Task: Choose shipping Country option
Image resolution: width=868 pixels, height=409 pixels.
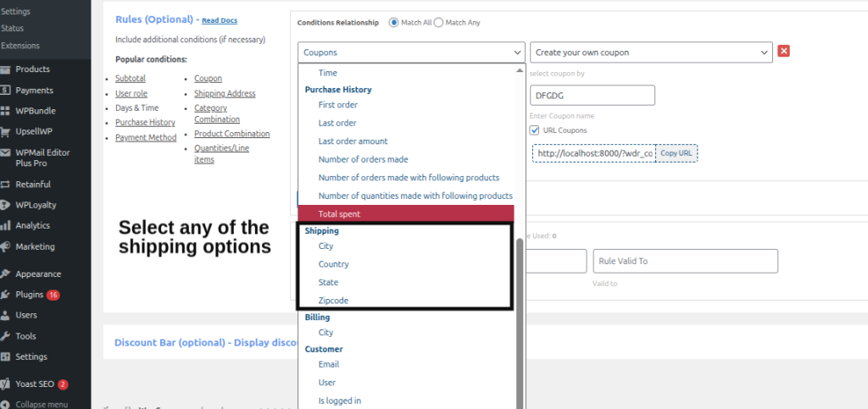Action: pyautogui.click(x=333, y=264)
